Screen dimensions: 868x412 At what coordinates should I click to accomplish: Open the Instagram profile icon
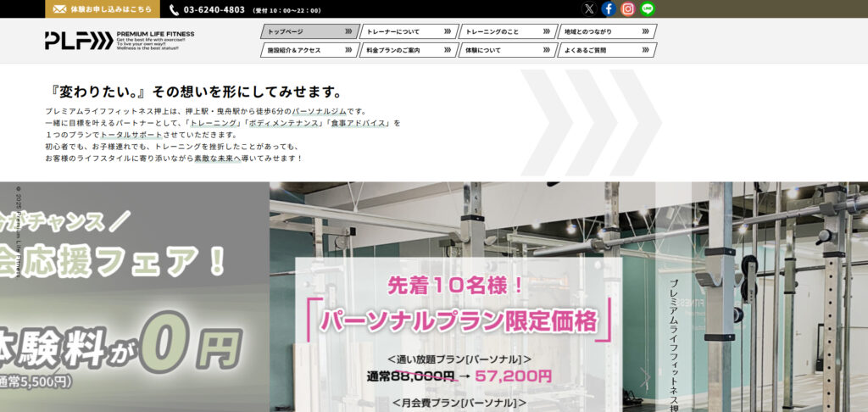coord(628,9)
